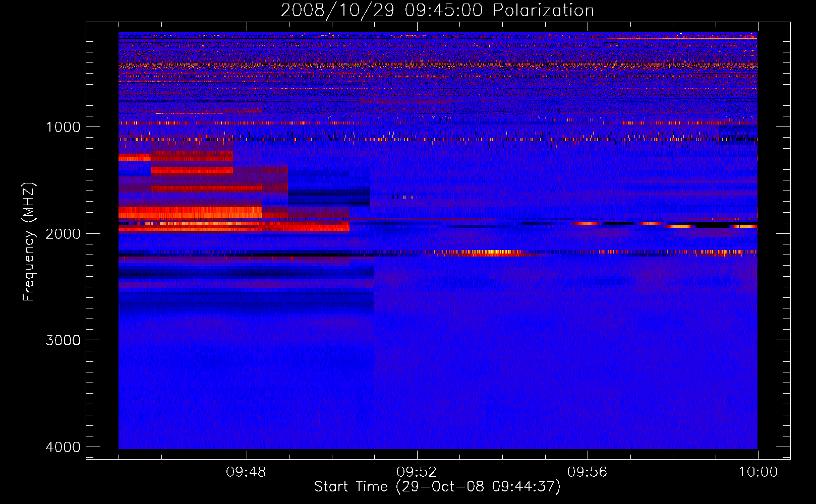The width and height of the screenshot is (816, 504).
Task: Click the '09:52' time axis label
Action: [x=417, y=472]
